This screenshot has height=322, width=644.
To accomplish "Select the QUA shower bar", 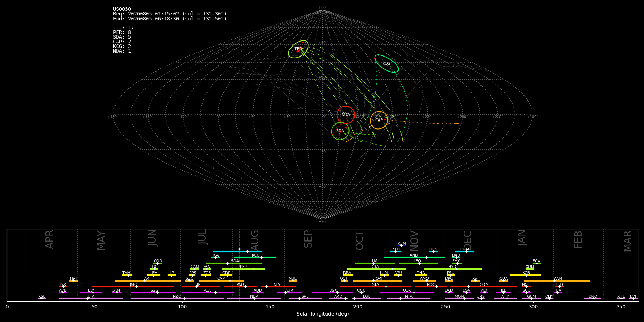I will point(503,281).
